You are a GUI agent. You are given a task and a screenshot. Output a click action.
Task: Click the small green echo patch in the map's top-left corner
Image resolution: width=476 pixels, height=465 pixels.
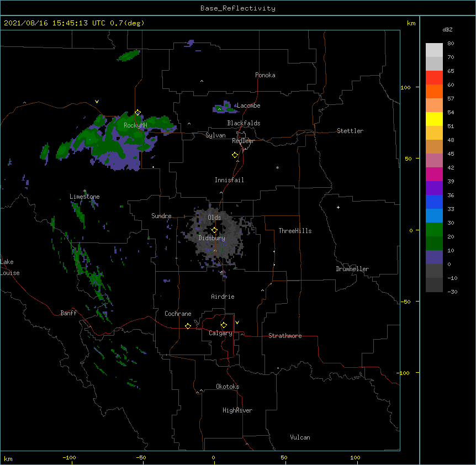(129, 56)
